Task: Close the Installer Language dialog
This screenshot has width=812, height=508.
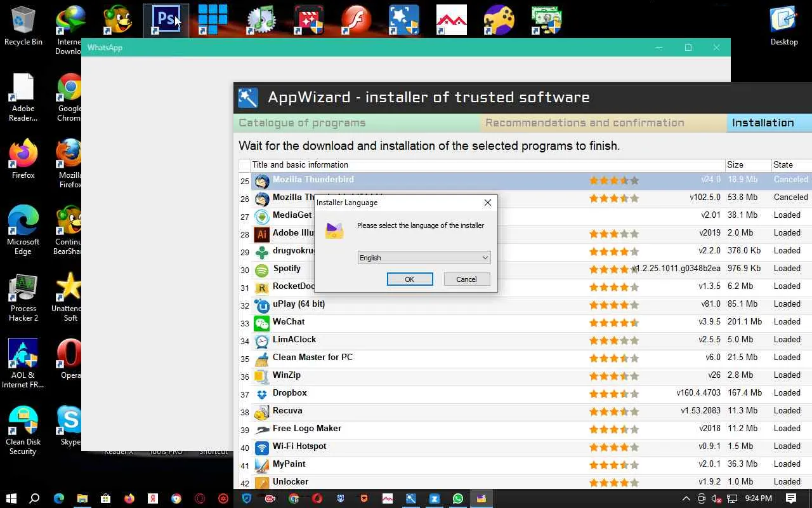Action: (x=487, y=203)
